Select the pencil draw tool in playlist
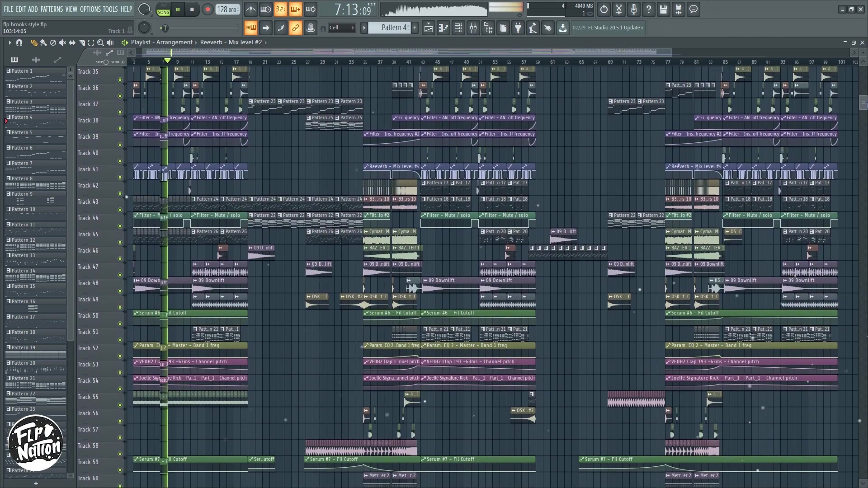This screenshot has height=488, width=868. (34, 42)
